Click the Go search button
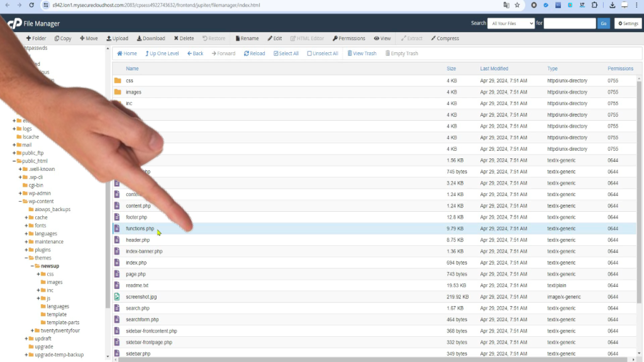 click(x=604, y=23)
